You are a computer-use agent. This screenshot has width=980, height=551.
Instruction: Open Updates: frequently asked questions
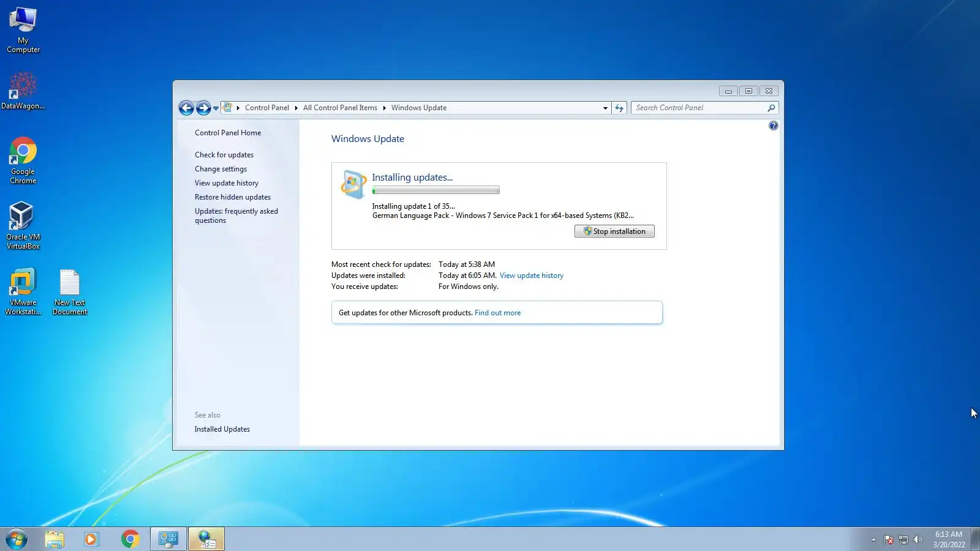(236, 216)
